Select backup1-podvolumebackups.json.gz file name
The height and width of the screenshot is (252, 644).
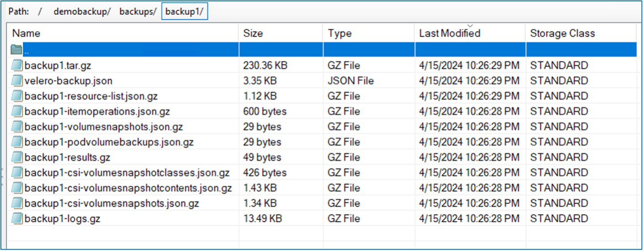click(x=109, y=142)
